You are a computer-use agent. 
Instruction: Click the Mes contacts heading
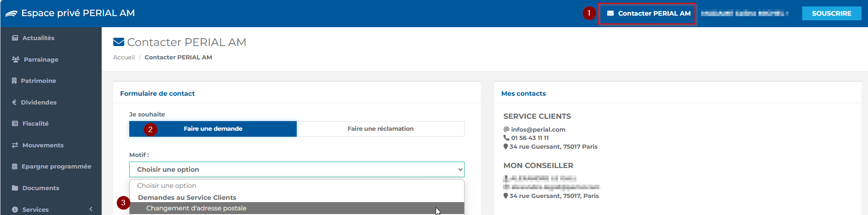(523, 93)
